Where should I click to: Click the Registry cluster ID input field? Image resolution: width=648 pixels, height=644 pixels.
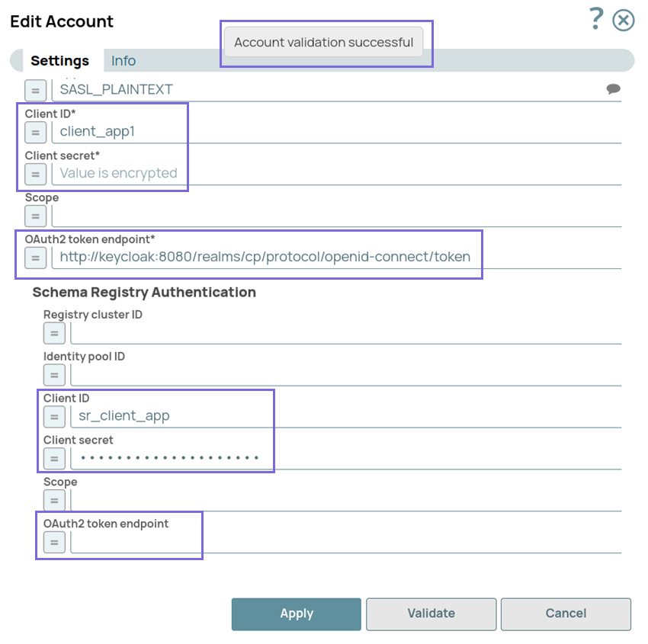coord(345,333)
